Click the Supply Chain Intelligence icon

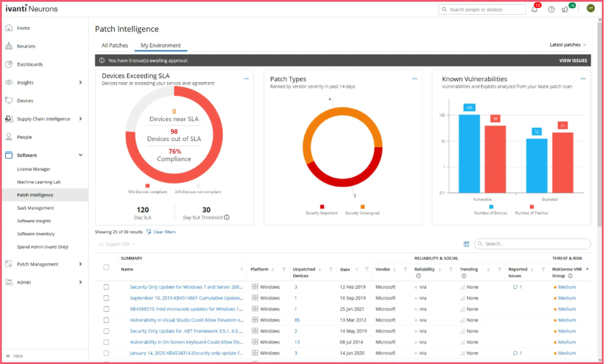coord(9,119)
